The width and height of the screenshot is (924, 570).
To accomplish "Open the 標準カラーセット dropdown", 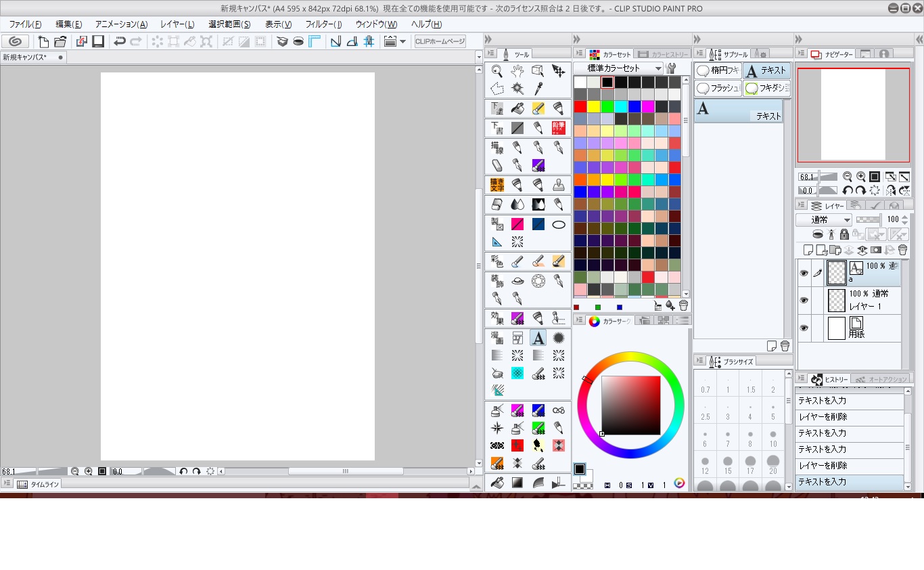I will point(618,68).
